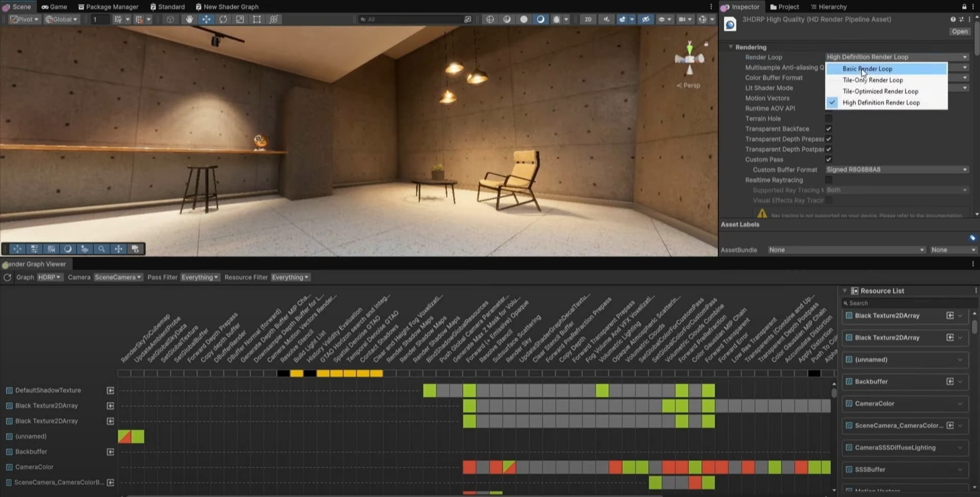980x497 pixels.
Task: Select the magnifier icon in the scene debug bar
Action: (x=102, y=249)
